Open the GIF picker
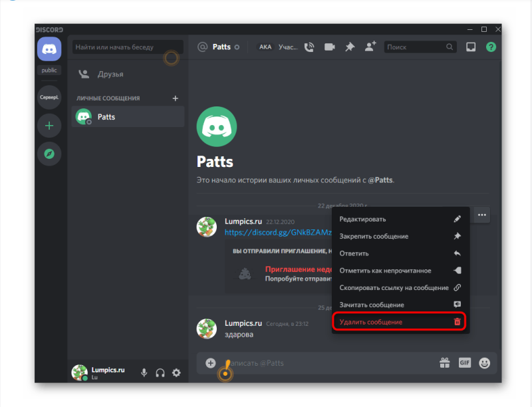The image size is (532, 407). (464, 363)
